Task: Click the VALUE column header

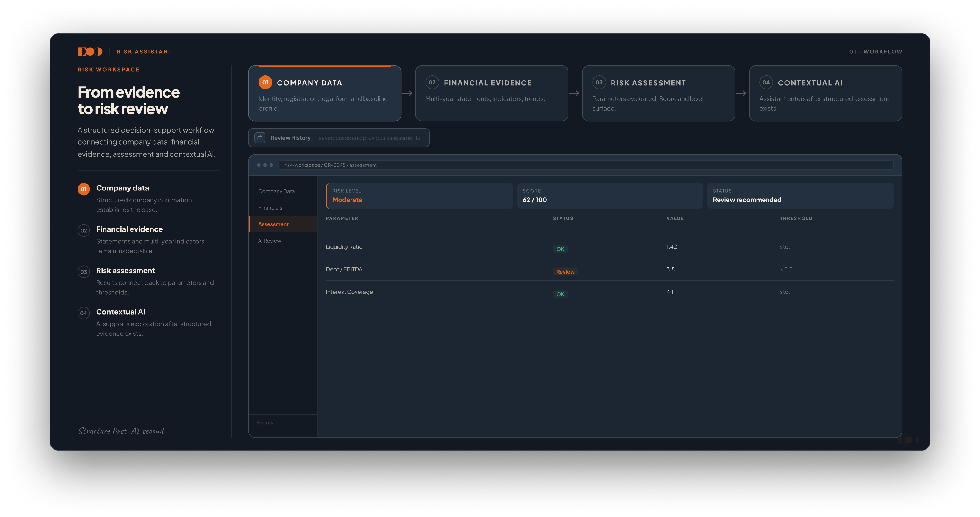Action: click(x=675, y=218)
